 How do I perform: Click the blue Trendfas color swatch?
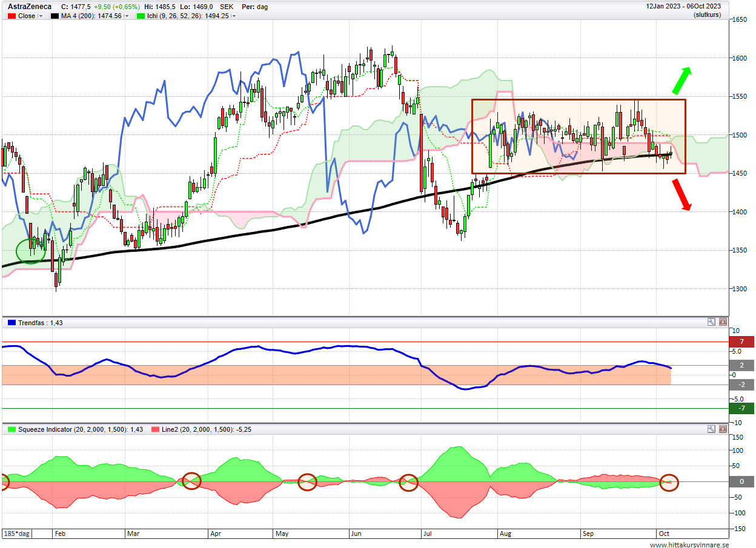12,323
